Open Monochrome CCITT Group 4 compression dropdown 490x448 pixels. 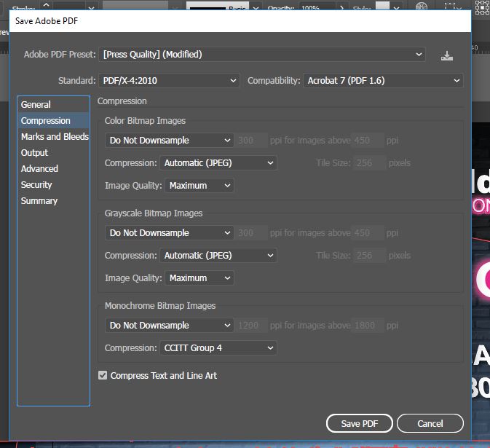218,348
